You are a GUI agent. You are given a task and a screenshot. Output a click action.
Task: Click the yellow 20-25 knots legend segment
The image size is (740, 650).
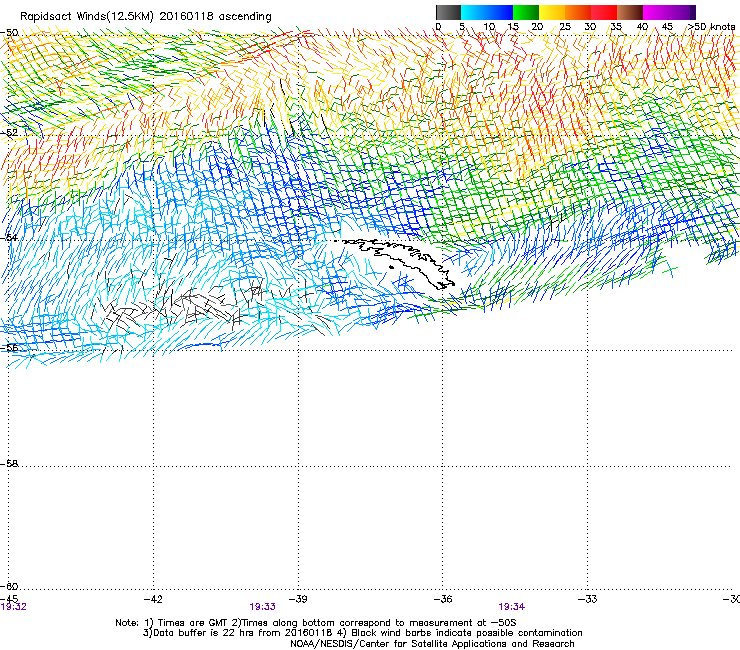click(552, 12)
